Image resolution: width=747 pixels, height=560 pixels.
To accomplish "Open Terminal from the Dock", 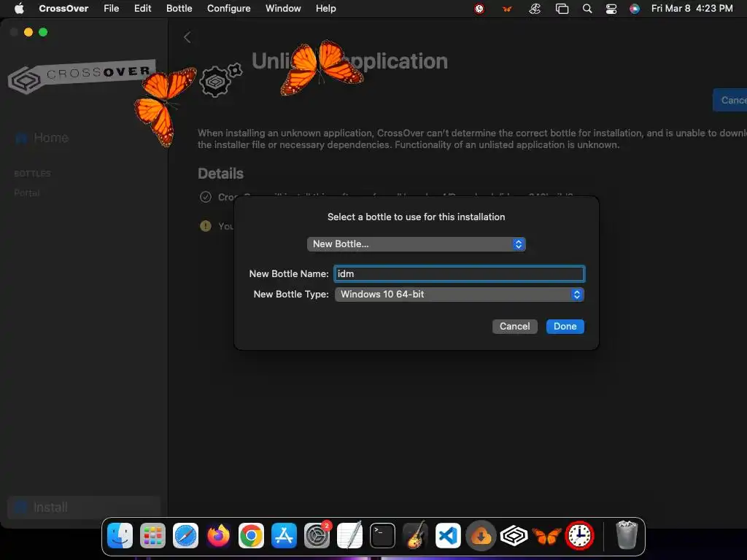I will 382,536.
